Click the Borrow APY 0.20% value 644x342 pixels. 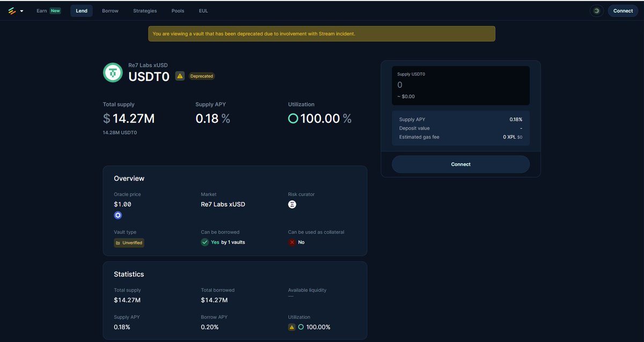[210, 327]
